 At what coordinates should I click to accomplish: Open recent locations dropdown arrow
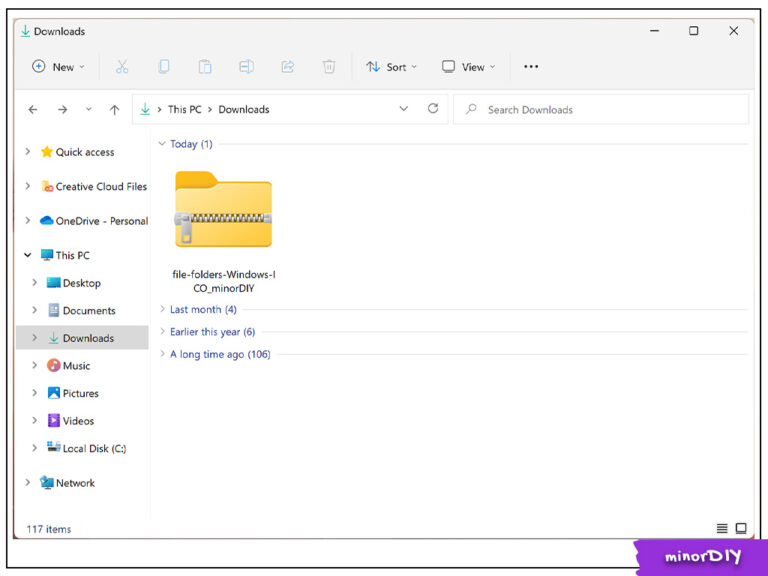[89, 109]
